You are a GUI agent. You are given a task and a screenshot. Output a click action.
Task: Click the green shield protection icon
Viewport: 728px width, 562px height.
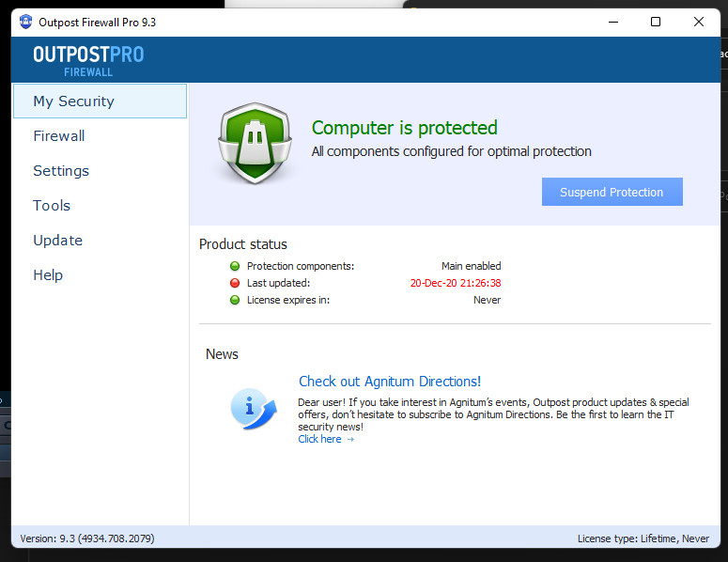coord(255,143)
